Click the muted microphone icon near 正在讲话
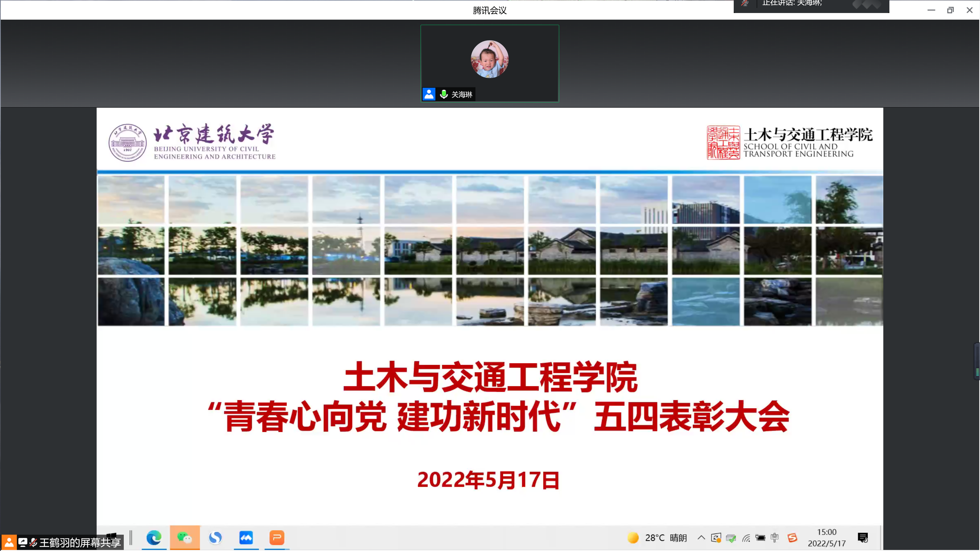Screen dimensions: 980x551 click(744, 3)
